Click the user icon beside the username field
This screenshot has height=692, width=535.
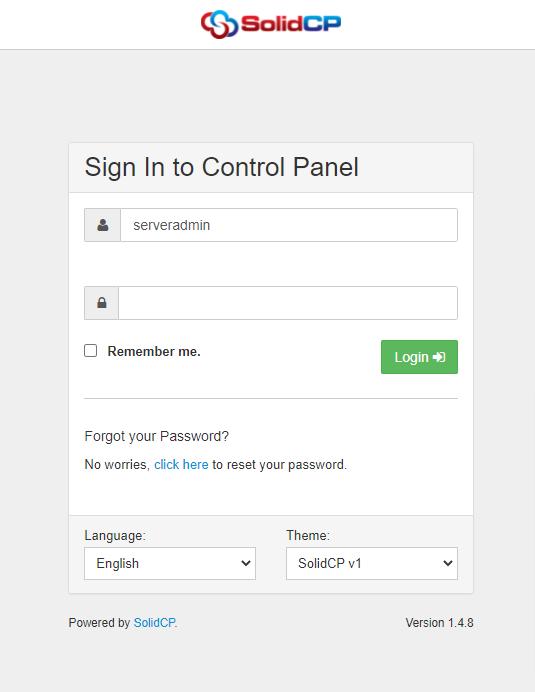coord(102,225)
